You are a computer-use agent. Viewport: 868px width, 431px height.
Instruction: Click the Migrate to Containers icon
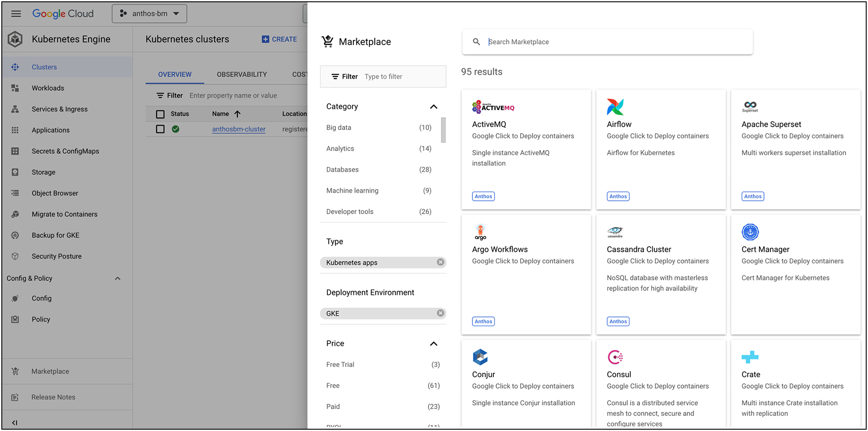pos(15,214)
